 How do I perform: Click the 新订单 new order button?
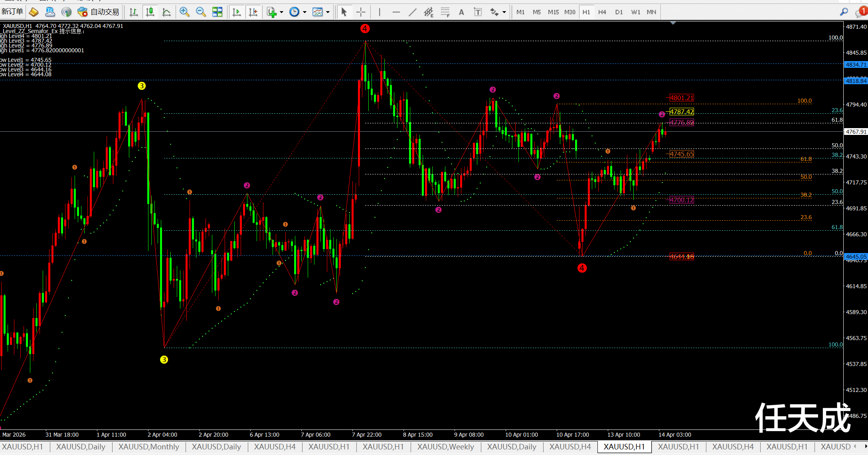pos(12,12)
